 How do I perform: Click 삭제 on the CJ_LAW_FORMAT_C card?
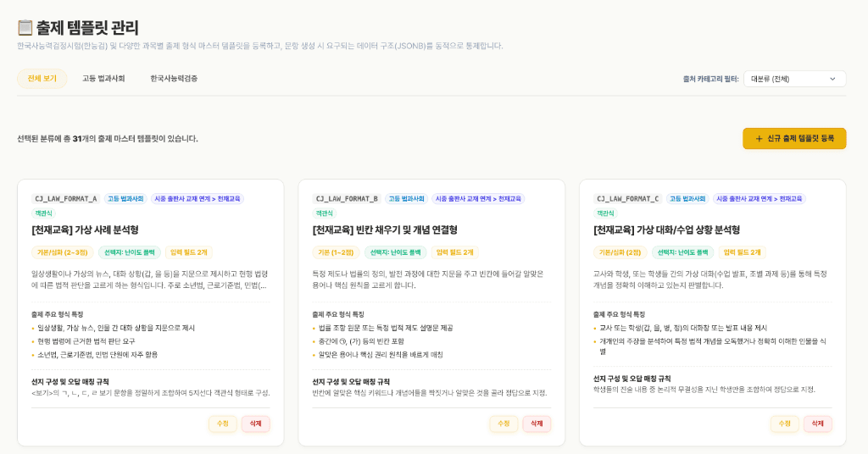(818, 424)
